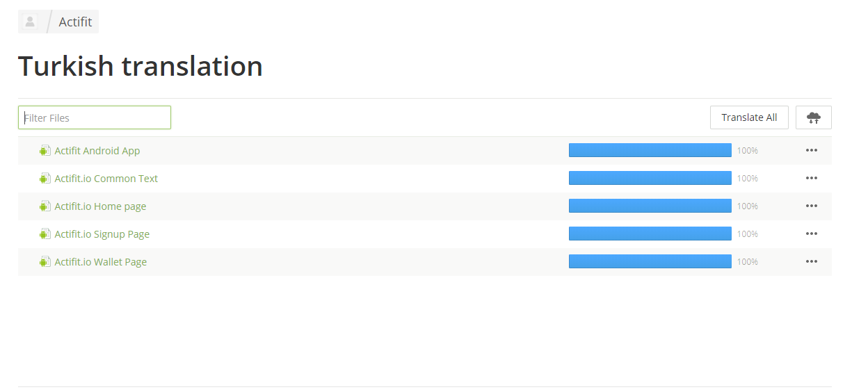Click the Android file icon beside Actifit.io Signup Page
The height and width of the screenshot is (392, 868).
tap(45, 234)
